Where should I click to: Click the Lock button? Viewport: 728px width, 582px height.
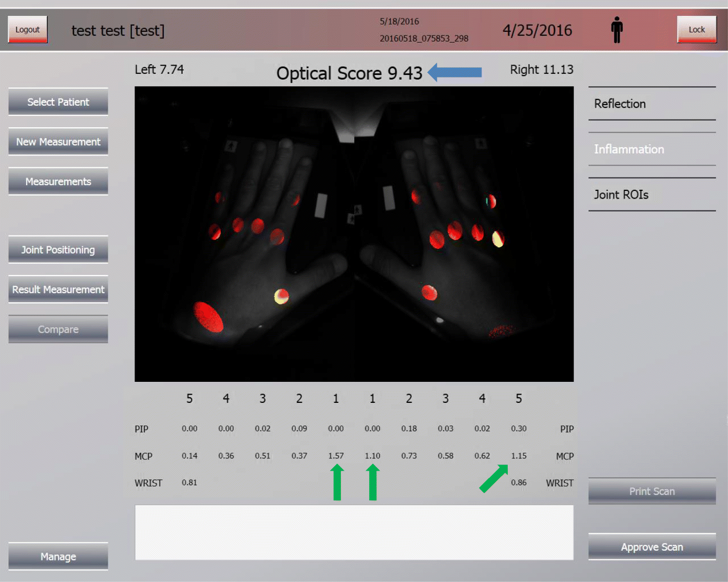pos(697,29)
